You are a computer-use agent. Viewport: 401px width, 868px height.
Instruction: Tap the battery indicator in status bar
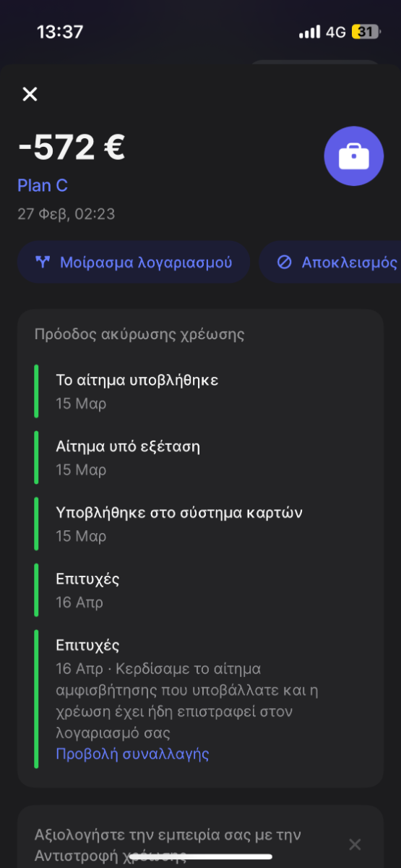[366, 32]
